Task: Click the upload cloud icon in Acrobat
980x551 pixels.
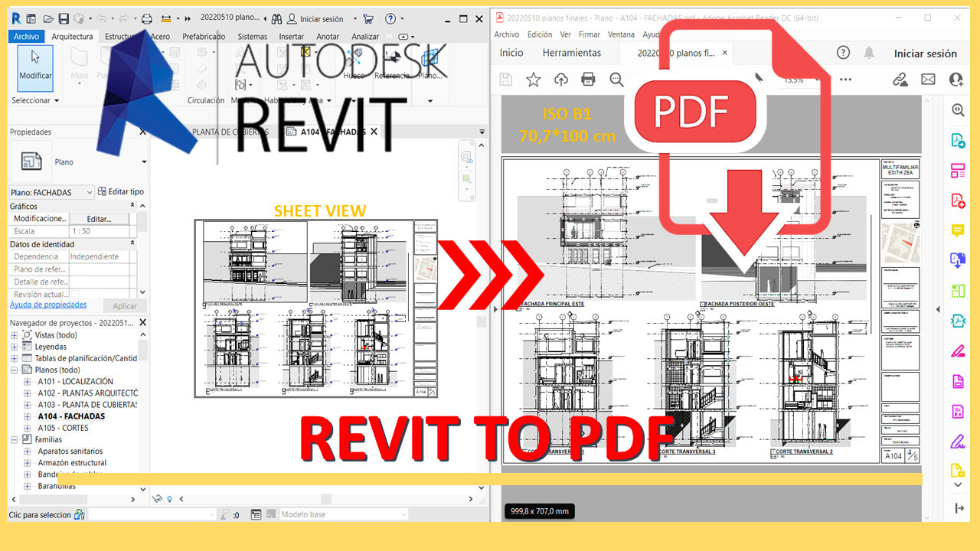Action: (561, 79)
